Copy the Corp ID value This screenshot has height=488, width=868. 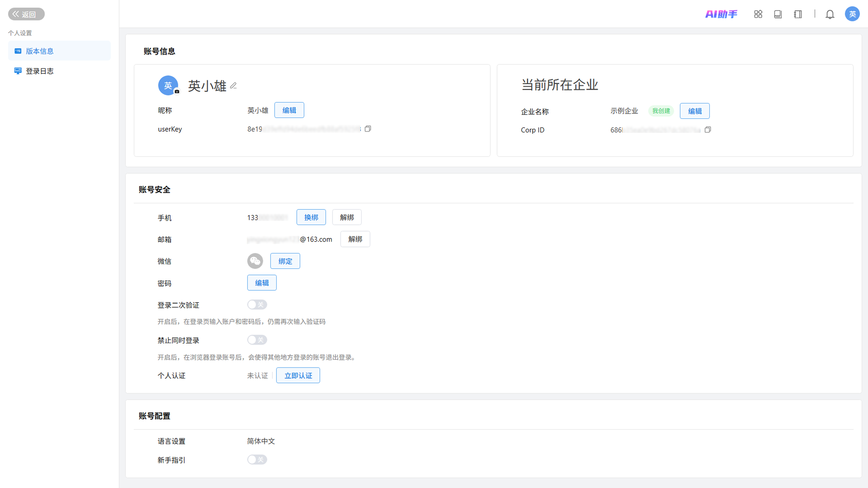(x=708, y=130)
